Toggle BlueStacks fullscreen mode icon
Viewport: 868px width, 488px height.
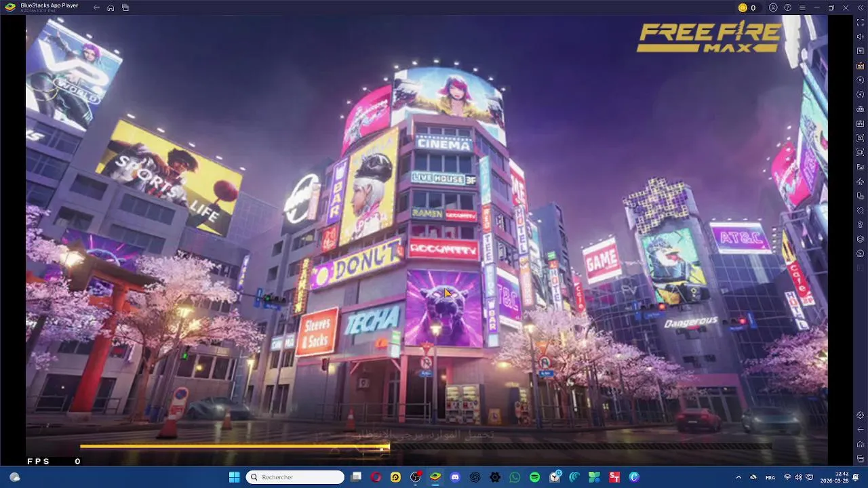coord(861,22)
